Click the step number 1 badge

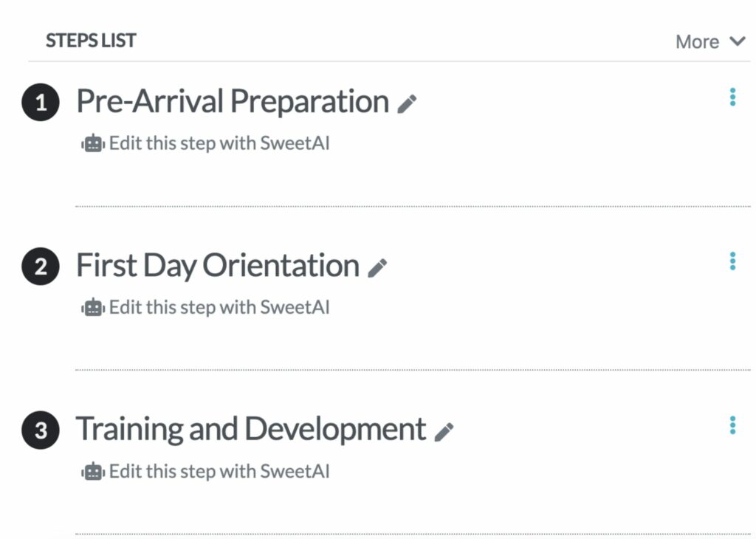coord(41,103)
